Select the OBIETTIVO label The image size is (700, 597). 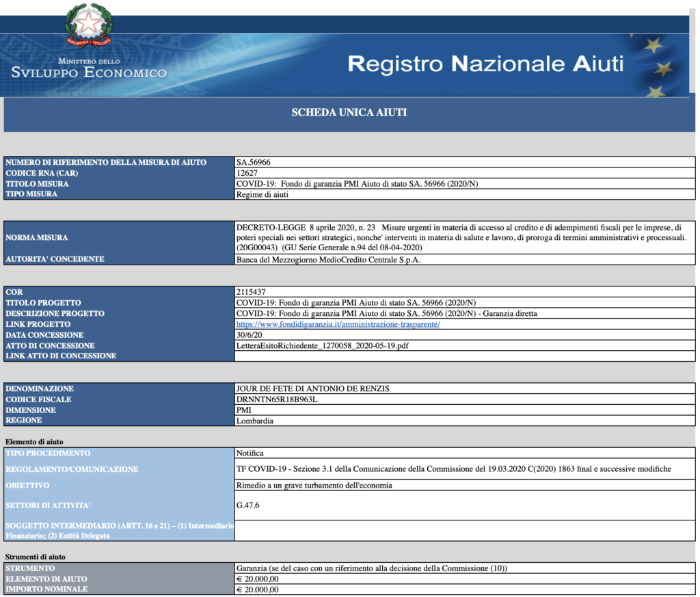(27, 486)
